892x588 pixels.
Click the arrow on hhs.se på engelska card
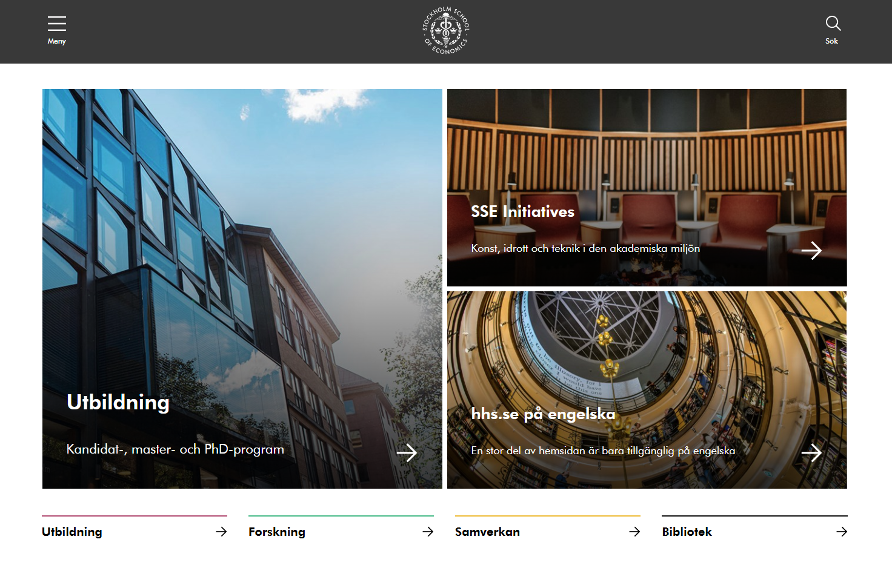[811, 452]
